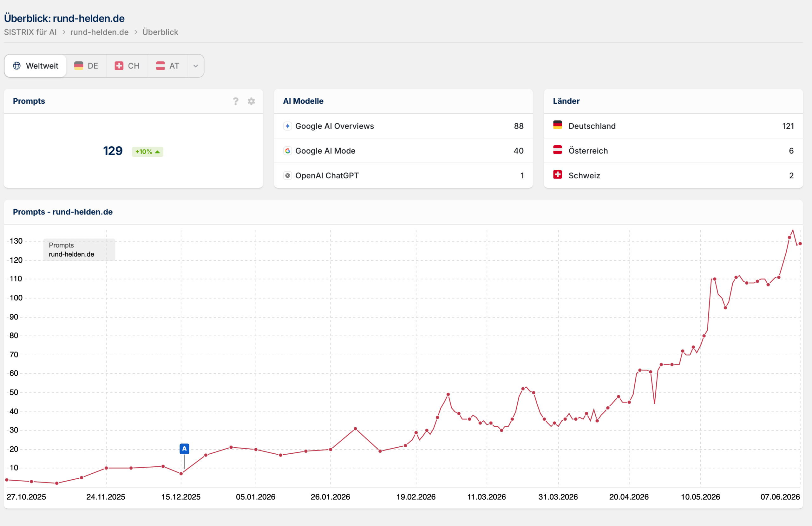Click the Deutschland flag in Länder card

557,125
